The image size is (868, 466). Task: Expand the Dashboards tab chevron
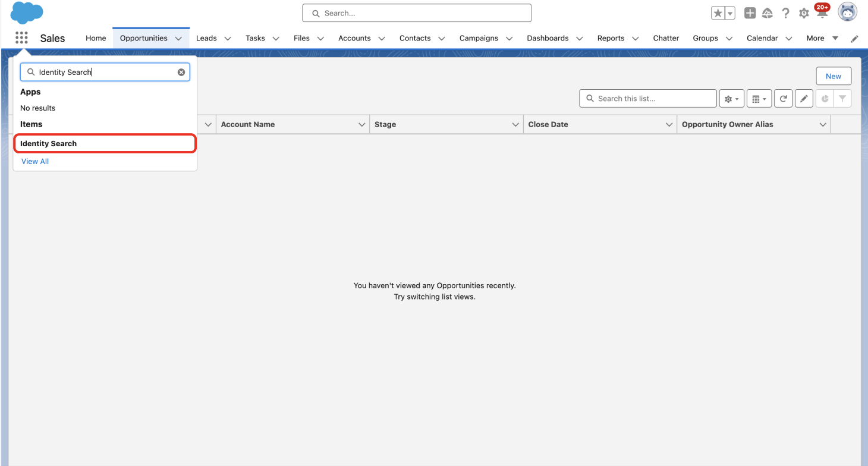580,39
